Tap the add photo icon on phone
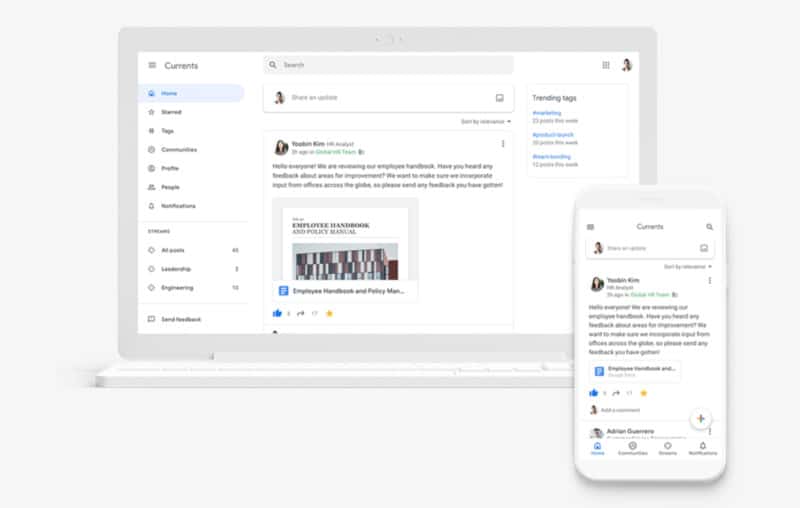Viewport: 800px width, 508px height. click(704, 248)
